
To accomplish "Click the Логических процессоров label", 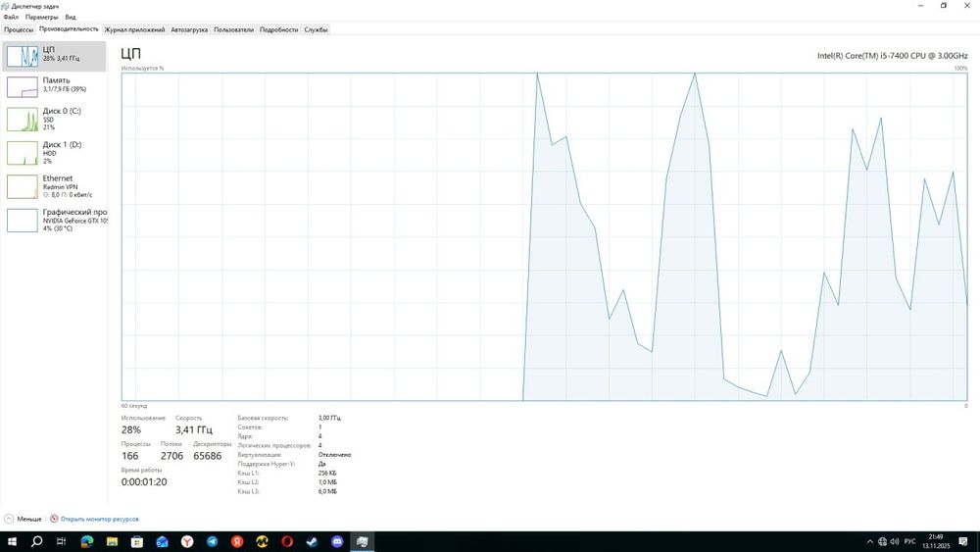I will pos(274,446).
